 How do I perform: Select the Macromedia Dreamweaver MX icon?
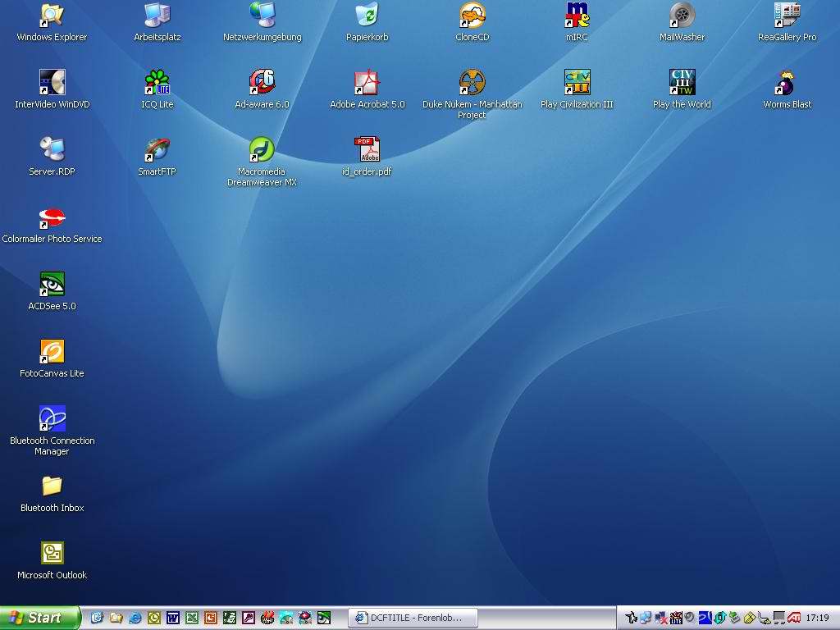click(262, 150)
